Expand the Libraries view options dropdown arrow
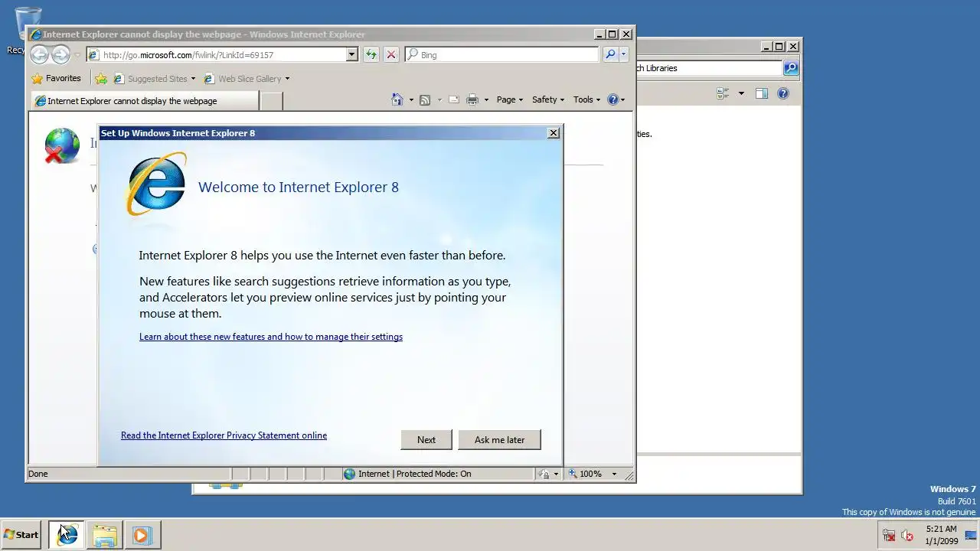980x551 pixels. pyautogui.click(x=741, y=93)
